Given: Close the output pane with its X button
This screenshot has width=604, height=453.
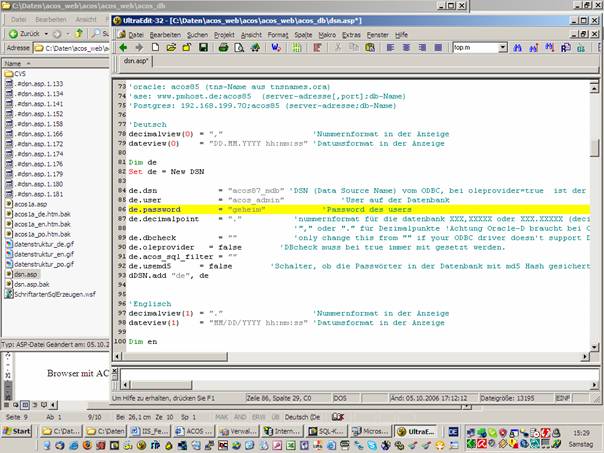Looking at the screenshot, I should pyautogui.click(x=115, y=371).
